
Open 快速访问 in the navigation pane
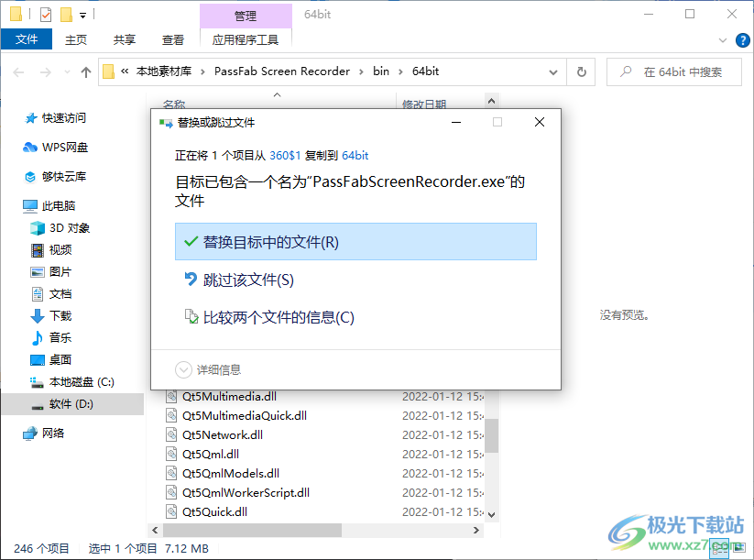[63, 118]
